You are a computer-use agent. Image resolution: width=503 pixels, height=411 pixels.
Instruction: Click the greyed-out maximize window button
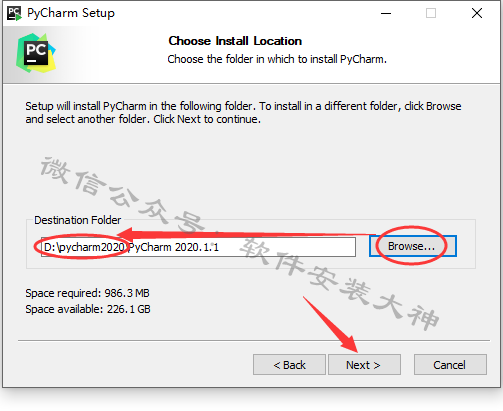tap(431, 13)
